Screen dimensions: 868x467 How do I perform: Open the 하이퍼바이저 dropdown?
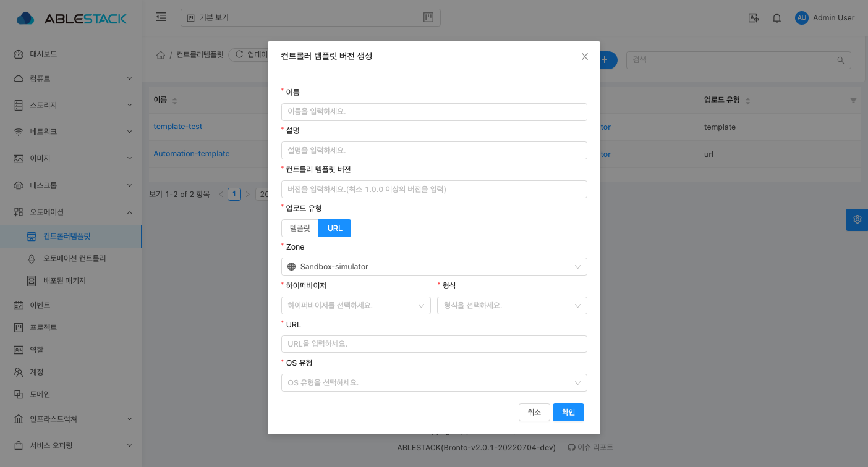click(356, 305)
